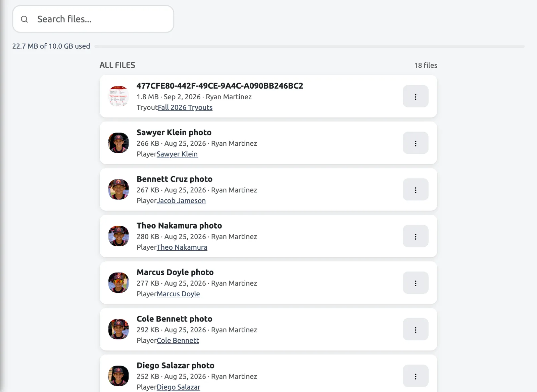This screenshot has width=537, height=392.
Task: Open the Cole Bennett player link
Action: [x=178, y=341]
